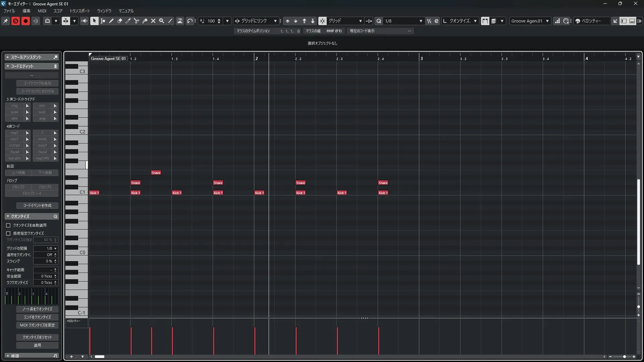Select the Split scissors tool
This screenshot has height=362, width=644.
136,21
